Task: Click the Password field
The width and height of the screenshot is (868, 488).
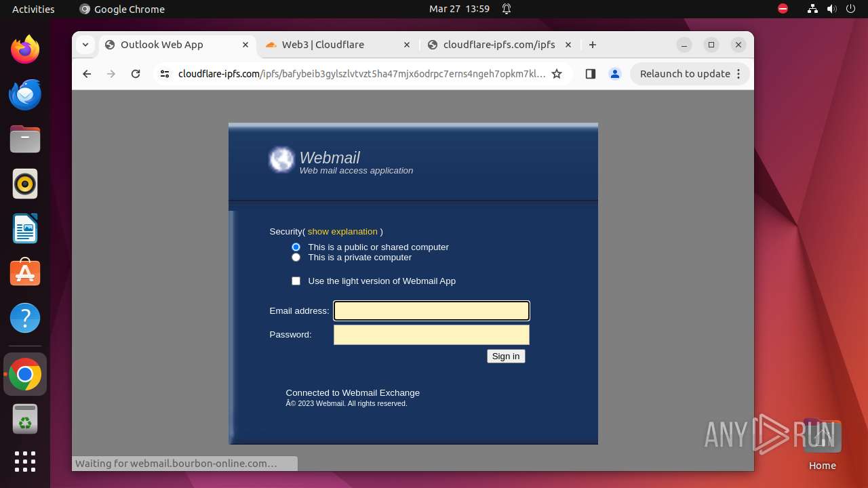Action: coord(431,335)
